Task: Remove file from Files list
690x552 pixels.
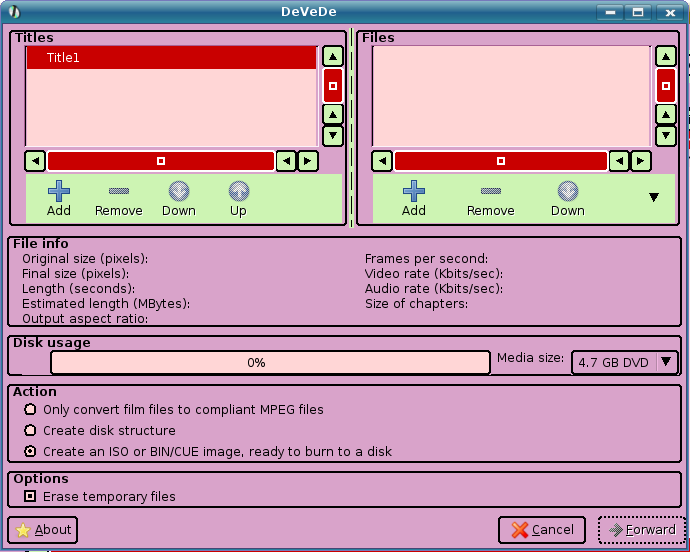Action: [x=490, y=197]
